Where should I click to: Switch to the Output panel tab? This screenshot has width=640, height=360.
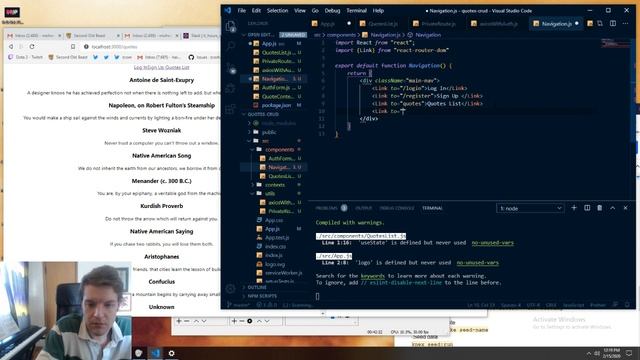point(363,208)
